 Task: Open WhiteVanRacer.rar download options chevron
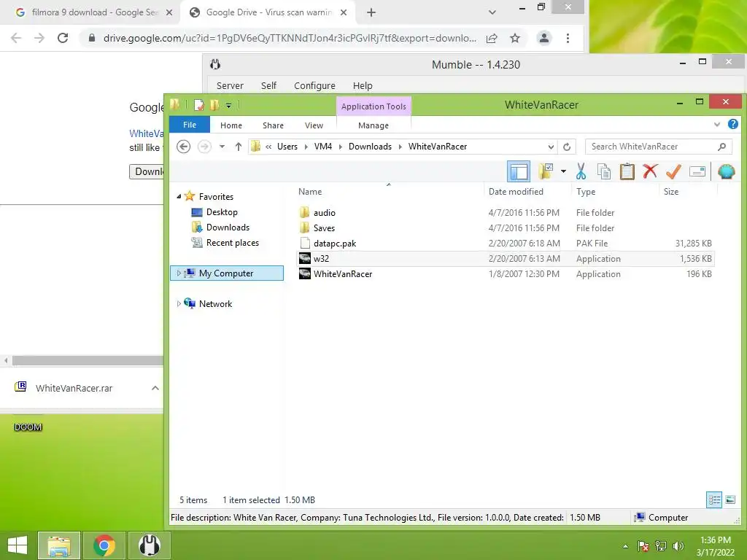click(155, 388)
